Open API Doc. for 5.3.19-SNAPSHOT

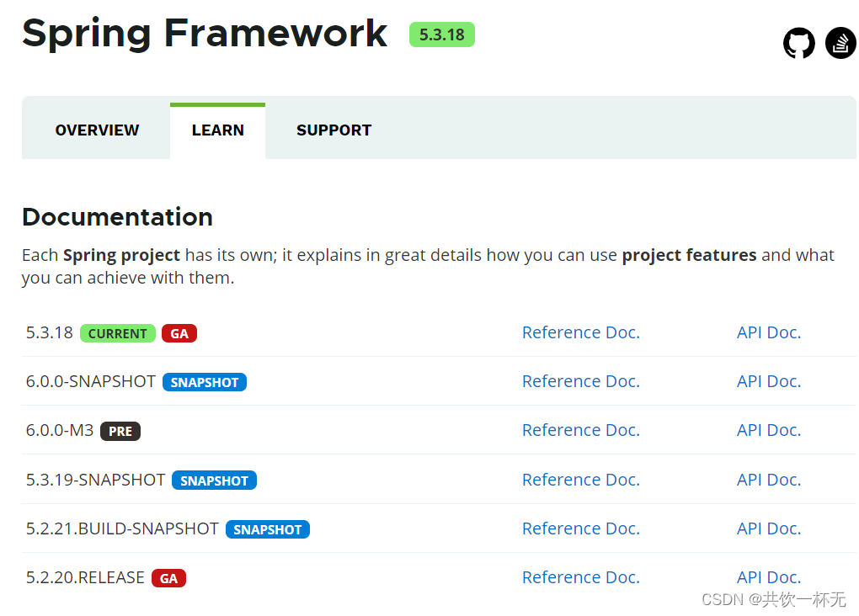point(769,480)
